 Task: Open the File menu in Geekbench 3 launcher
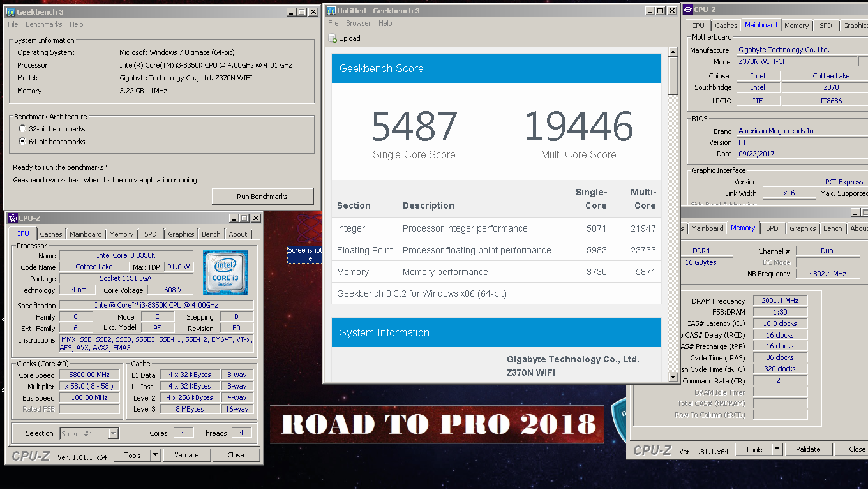(x=13, y=24)
